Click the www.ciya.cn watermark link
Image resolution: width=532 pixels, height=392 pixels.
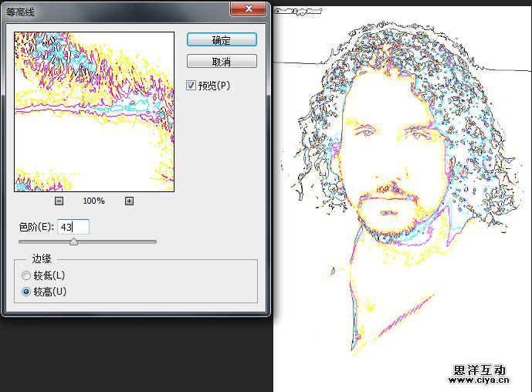[x=479, y=380]
